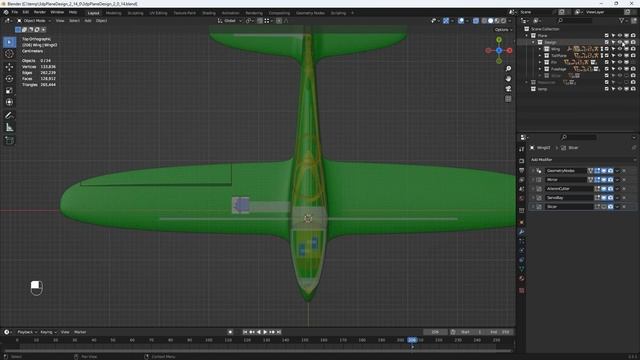Choose the Move tool

(9, 67)
